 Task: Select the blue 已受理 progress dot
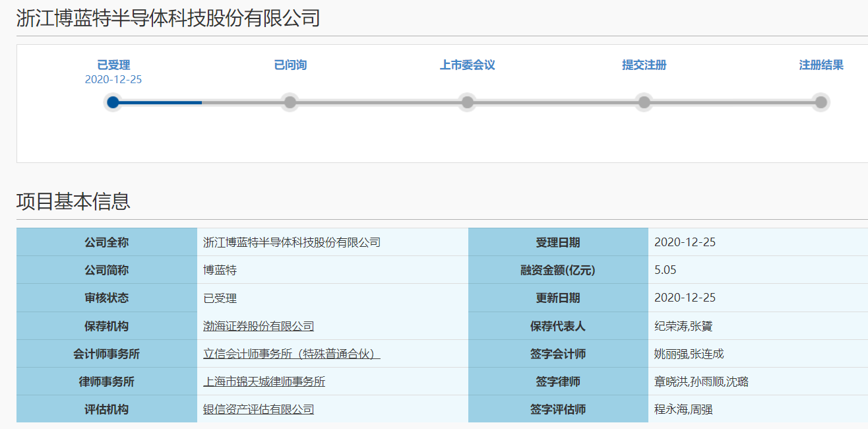pos(113,102)
